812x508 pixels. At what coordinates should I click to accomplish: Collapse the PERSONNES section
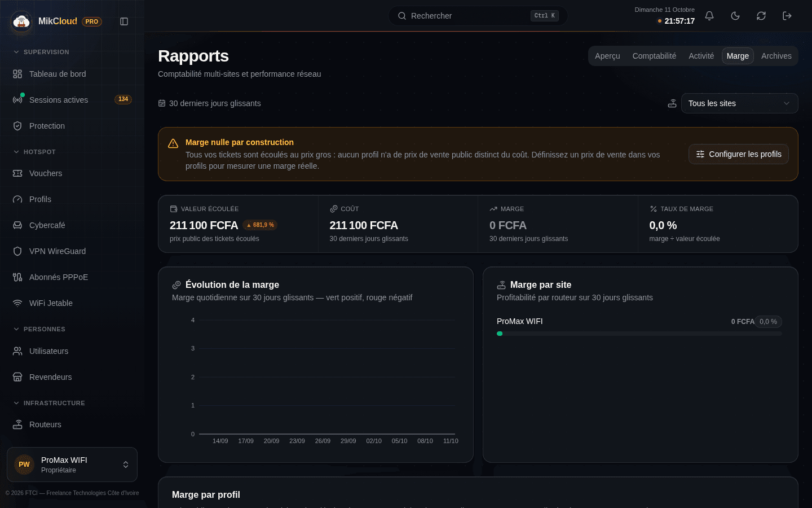pos(39,329)
